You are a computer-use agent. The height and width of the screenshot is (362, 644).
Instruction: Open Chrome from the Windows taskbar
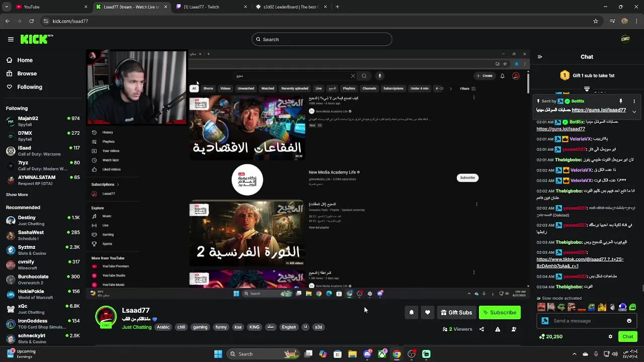point(396,354)
